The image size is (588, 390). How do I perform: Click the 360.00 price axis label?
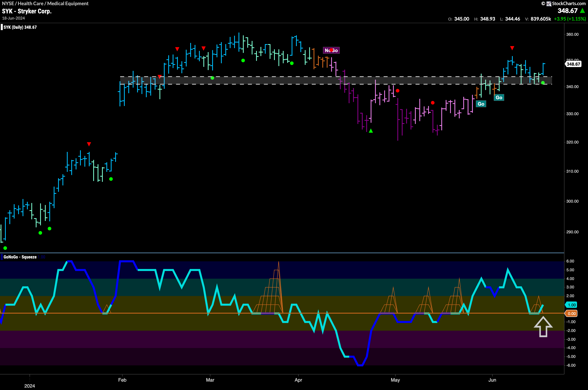click(572, 34)
